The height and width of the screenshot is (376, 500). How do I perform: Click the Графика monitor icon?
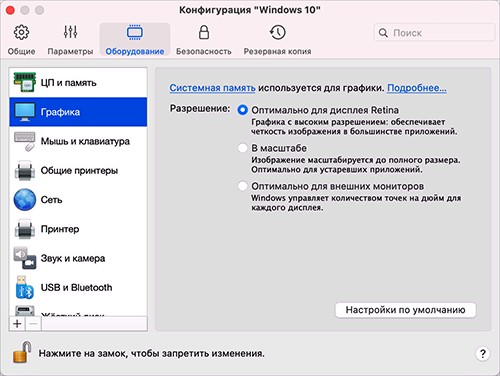click(25, 112)
